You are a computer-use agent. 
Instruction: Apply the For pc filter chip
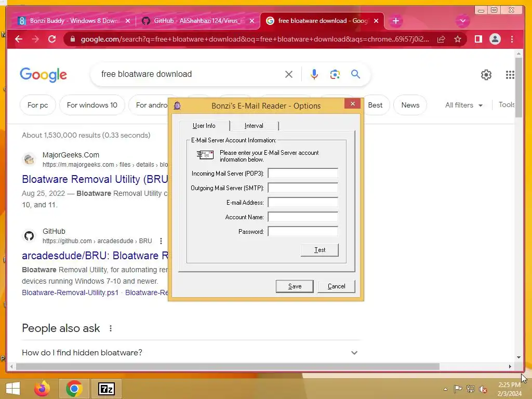click(37, 105)
